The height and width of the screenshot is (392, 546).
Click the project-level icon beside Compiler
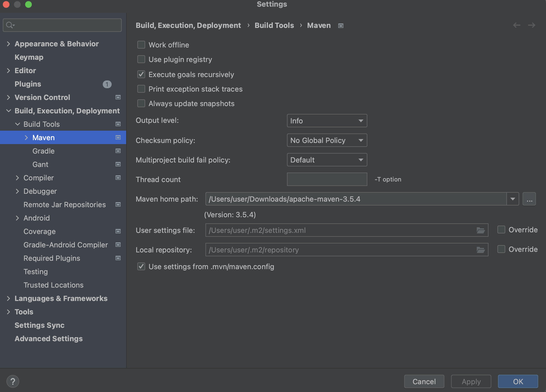pos(118,178)
